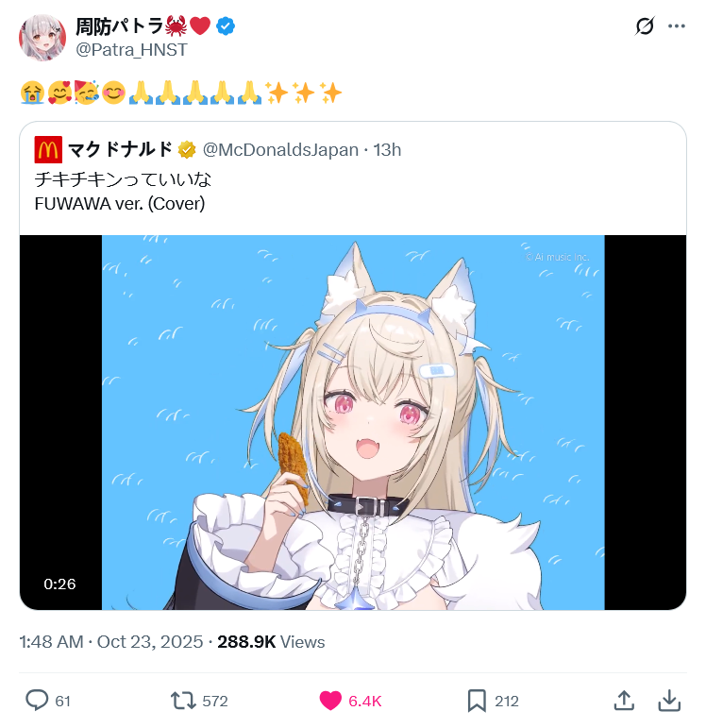Open the Grok slashed-circle icon
The width and height of the screenshot is (706, 728).
tap(645, 26)
